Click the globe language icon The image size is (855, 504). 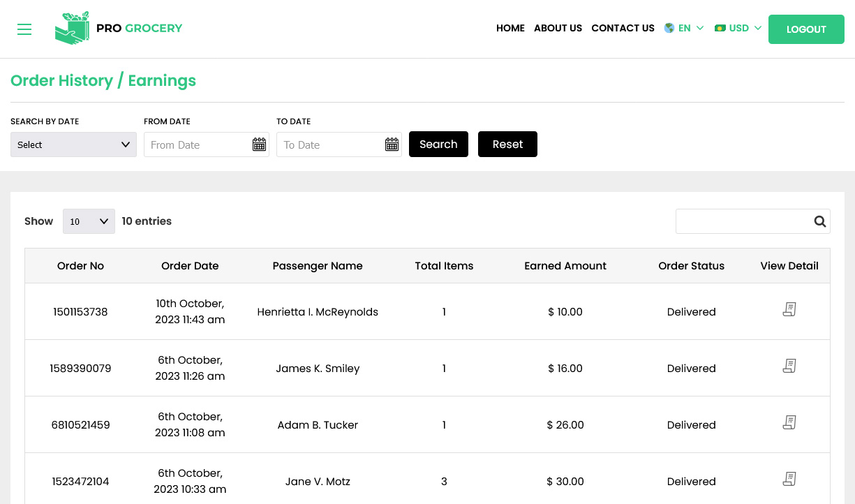point(669,28)
